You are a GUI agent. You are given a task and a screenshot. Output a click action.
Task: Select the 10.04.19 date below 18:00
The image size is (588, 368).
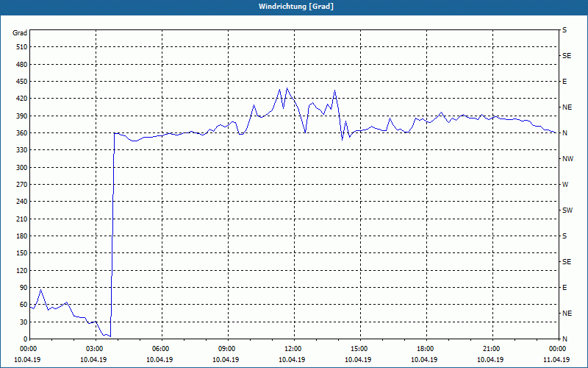424,359
